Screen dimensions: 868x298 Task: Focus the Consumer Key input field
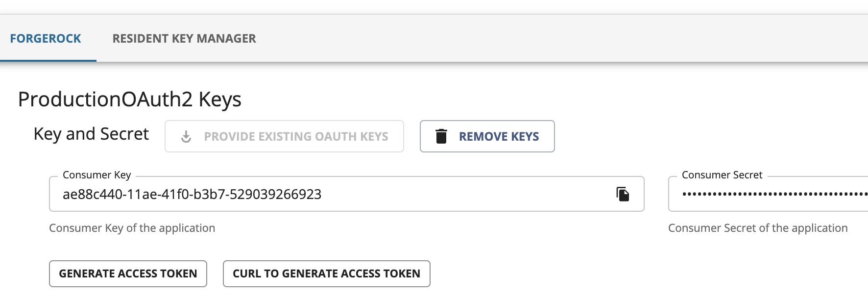pyautogui.click(x=347, y=194)
